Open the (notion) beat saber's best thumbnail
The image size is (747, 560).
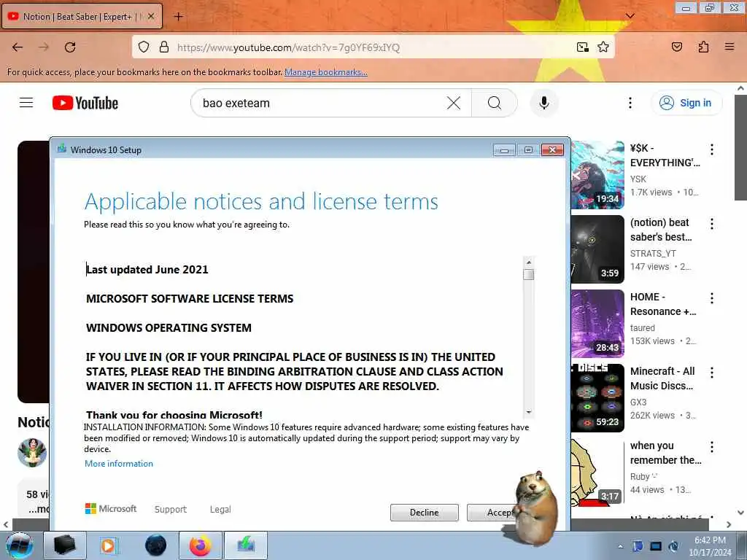[597, 249]
